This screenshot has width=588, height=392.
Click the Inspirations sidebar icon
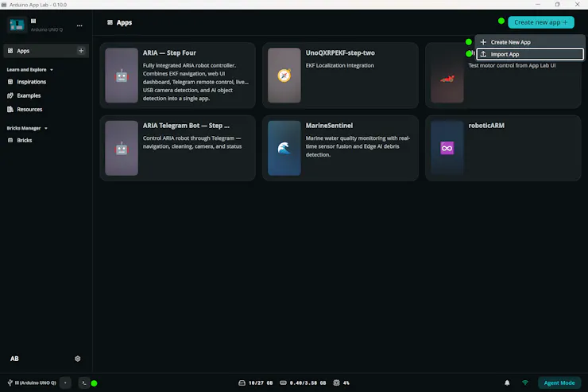click(10, 82)
